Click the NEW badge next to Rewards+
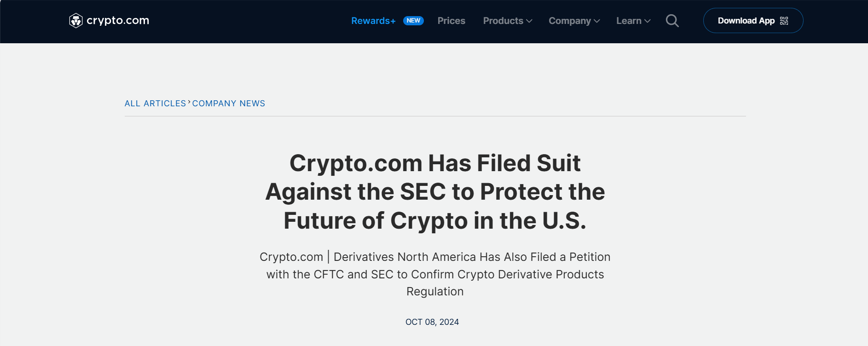The width and height of the screenshot is (868, 346). [x=413, y=21]
